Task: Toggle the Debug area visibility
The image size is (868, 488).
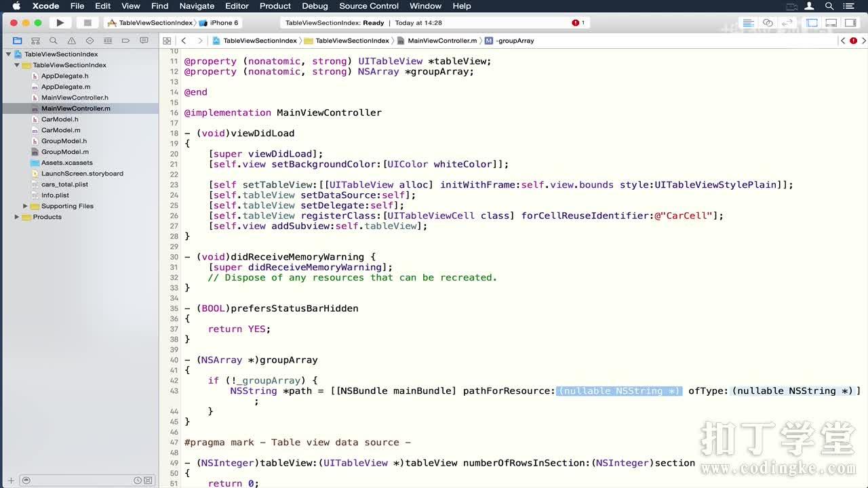Action: (x=831, y=22)
